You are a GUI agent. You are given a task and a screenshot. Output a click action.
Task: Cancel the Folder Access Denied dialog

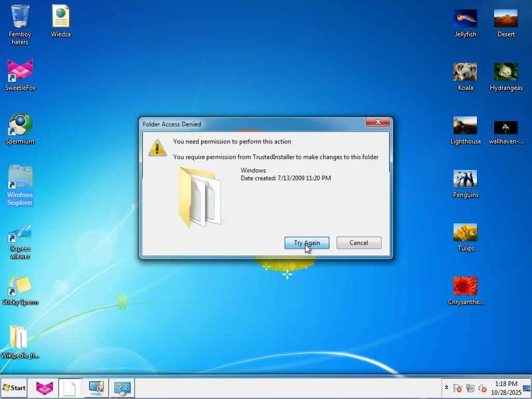[358, 243]
